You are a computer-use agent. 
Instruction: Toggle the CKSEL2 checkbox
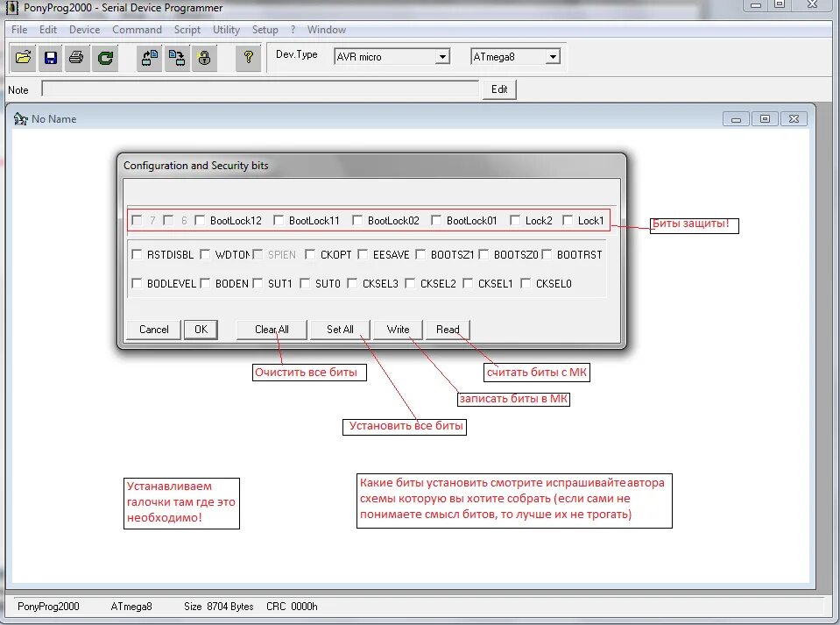coord(410,283)
